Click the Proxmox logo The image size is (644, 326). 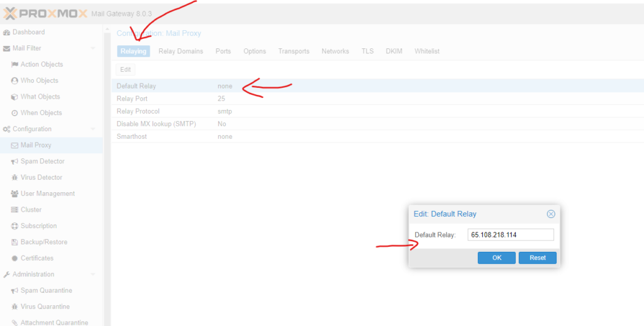[x=45, y=14]
